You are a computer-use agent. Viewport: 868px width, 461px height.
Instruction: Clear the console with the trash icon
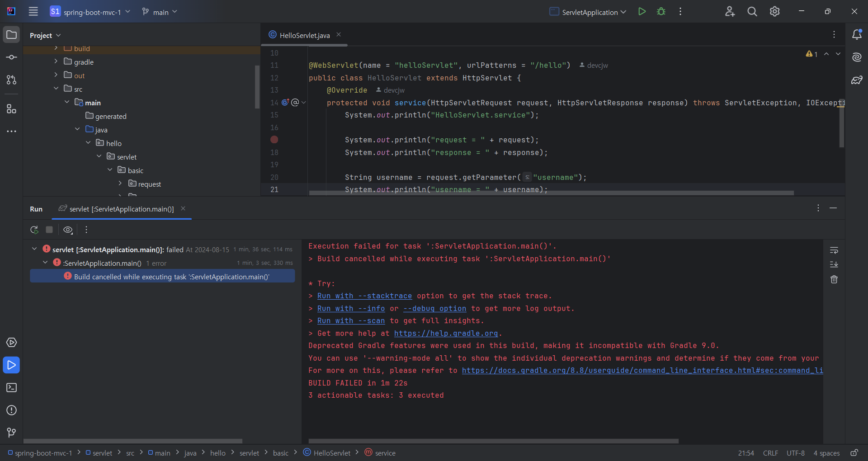click(834, 280)
